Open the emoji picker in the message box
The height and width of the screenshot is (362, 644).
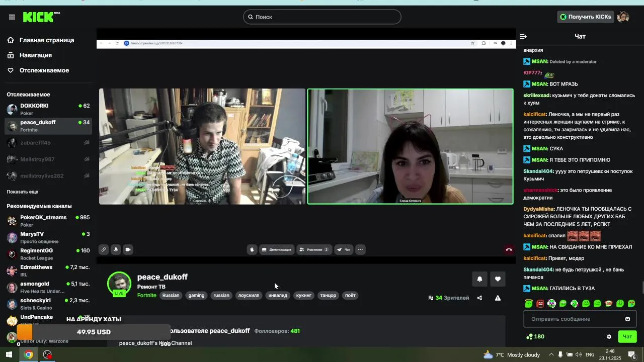pos(627,319)
